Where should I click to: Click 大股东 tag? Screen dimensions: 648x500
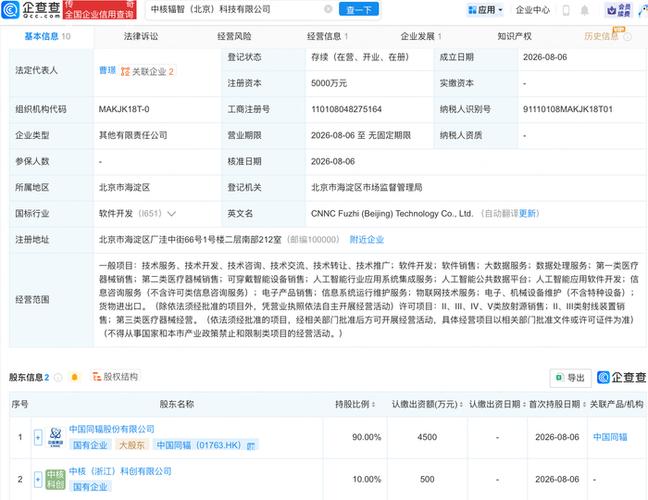pyautogui.click(x=132, y=445)
